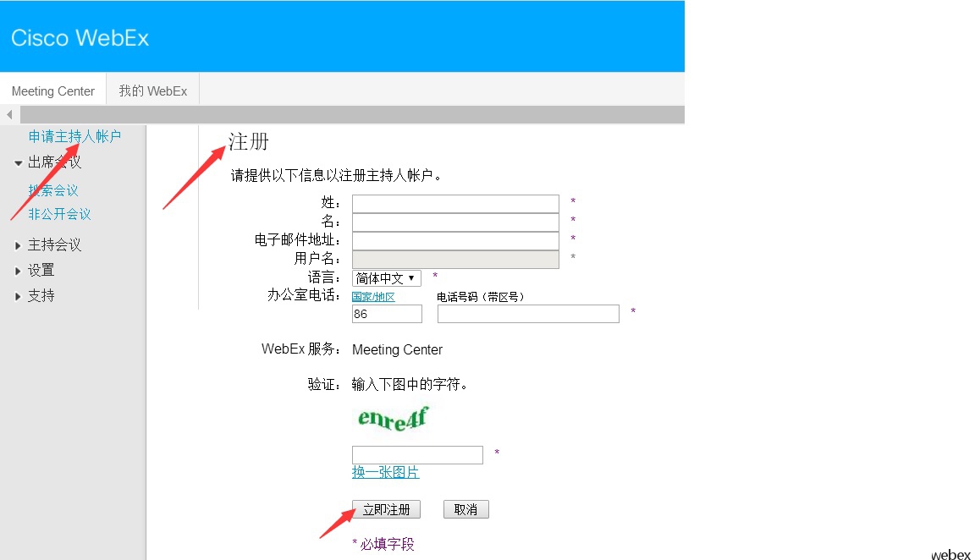
Task: Select the Meeting Center service text
Action: tap(397, 350)
